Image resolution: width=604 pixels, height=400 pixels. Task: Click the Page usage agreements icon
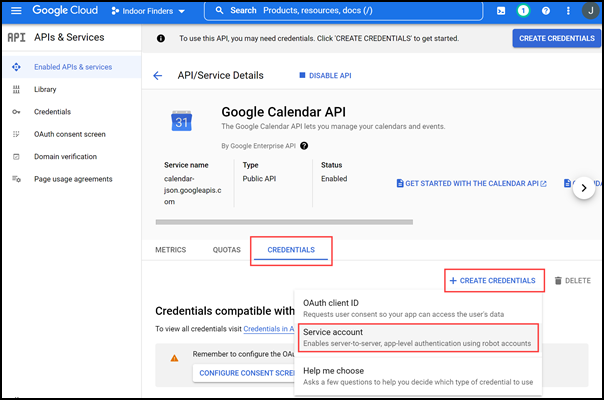point(16,179)
